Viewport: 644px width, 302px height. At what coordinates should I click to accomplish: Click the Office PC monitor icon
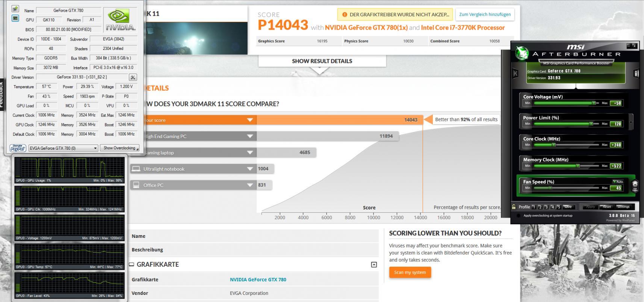136,185
